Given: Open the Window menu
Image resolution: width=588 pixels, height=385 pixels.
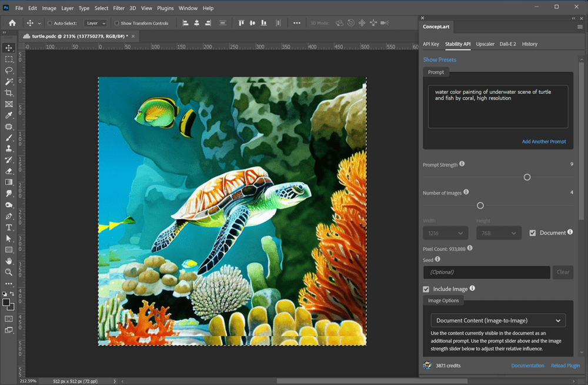Looking at the screenshot, I should (x=188, y=8).
